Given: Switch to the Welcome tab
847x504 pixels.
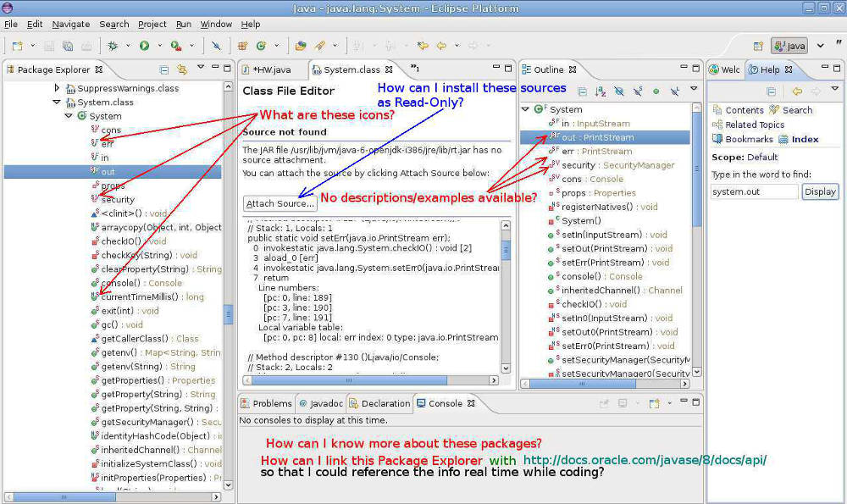Looking at the screenshot, I should (x=724, y=69).
